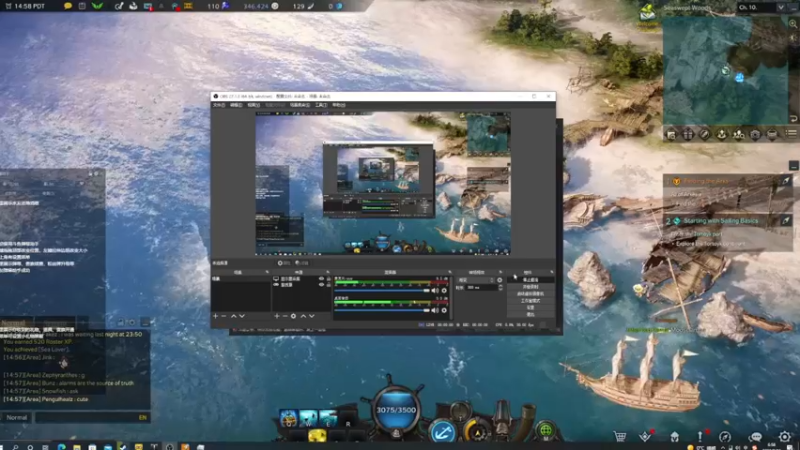Image resolution: width=800 pixels, height=450 pixels.
Task: Open the Tools menu in OBS
Action: 321,105
